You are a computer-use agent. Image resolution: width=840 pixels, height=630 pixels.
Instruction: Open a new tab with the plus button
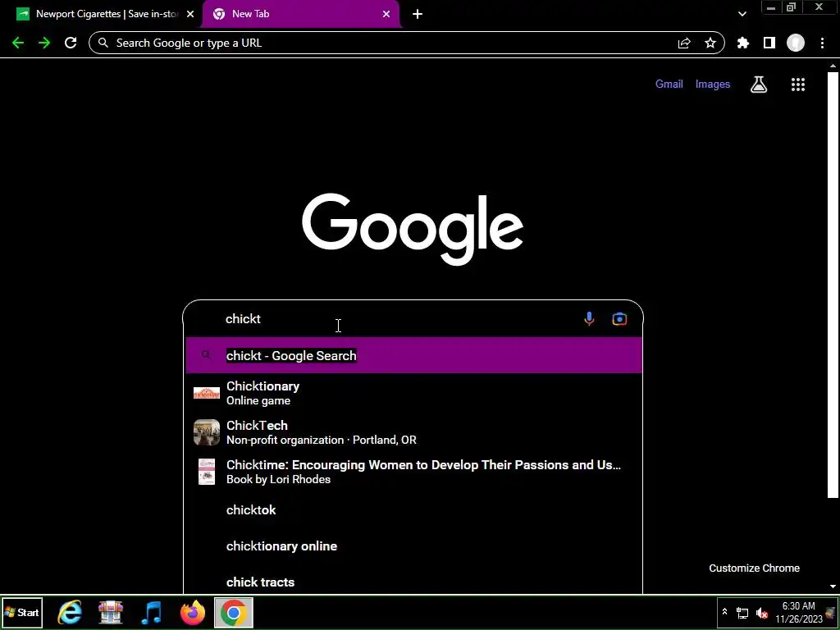pos(418,15)
